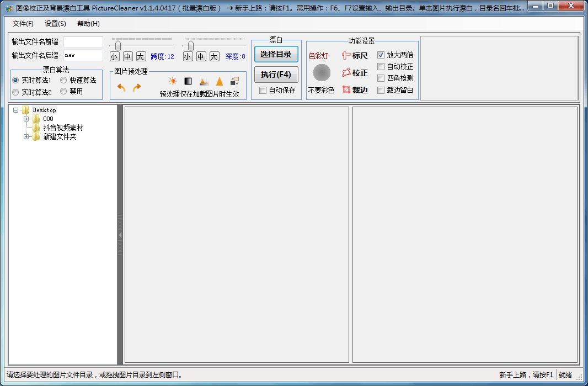
Task: Click the redo arrow in image preprocessing
Action: pyautogui.click(x=137, y=87)
